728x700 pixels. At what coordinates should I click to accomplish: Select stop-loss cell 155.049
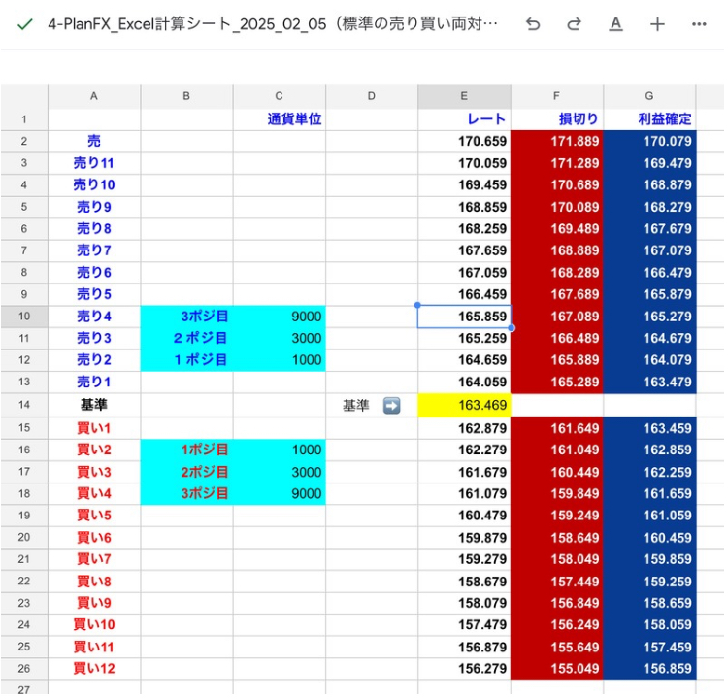tap(557, 668)
